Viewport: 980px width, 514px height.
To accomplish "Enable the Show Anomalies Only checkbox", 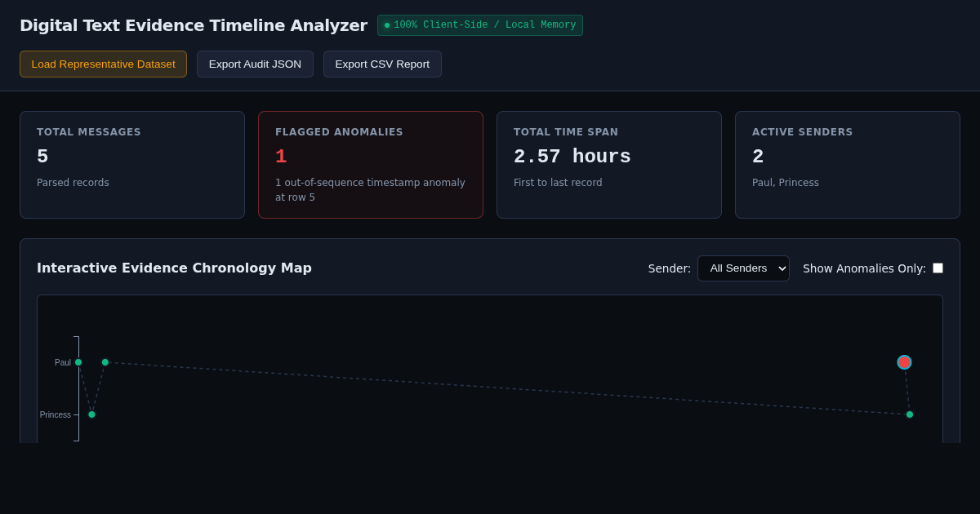I will 938,268.
